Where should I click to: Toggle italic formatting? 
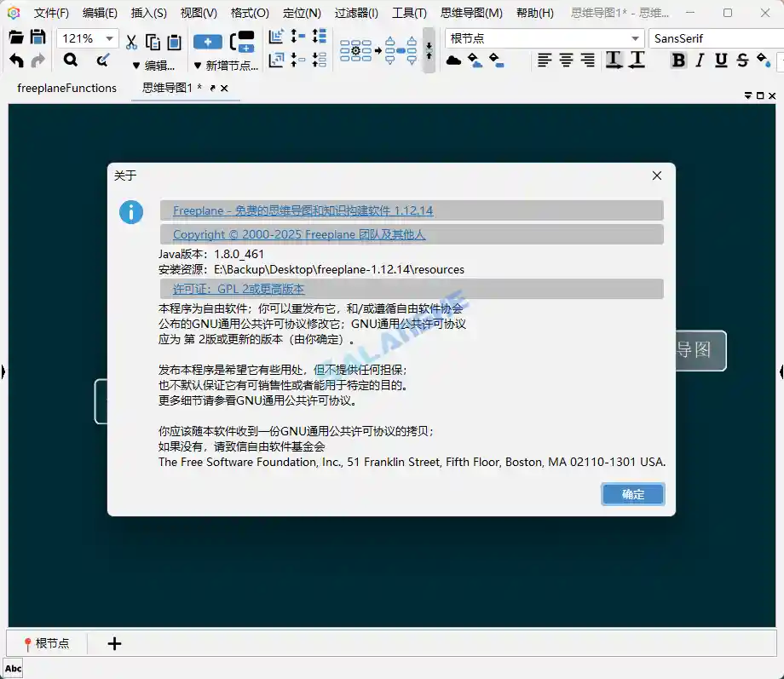pyautogui.click(x=699, y=60)
